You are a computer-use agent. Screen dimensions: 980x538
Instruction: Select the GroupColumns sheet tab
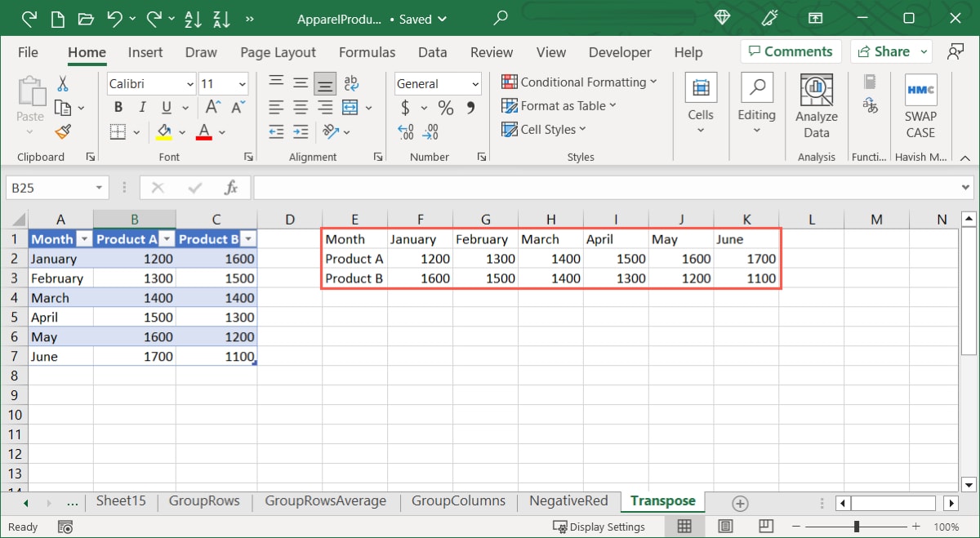[x=458, y=500]
